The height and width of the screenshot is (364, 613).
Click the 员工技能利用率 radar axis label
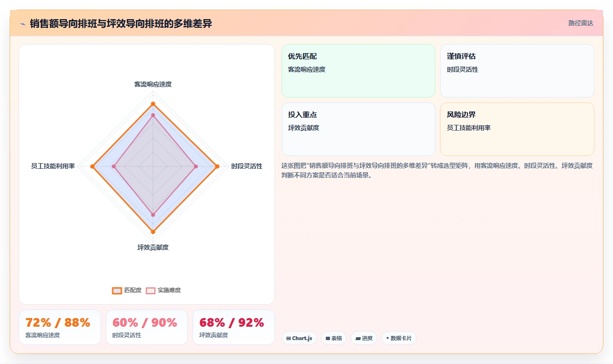point(53,166)
